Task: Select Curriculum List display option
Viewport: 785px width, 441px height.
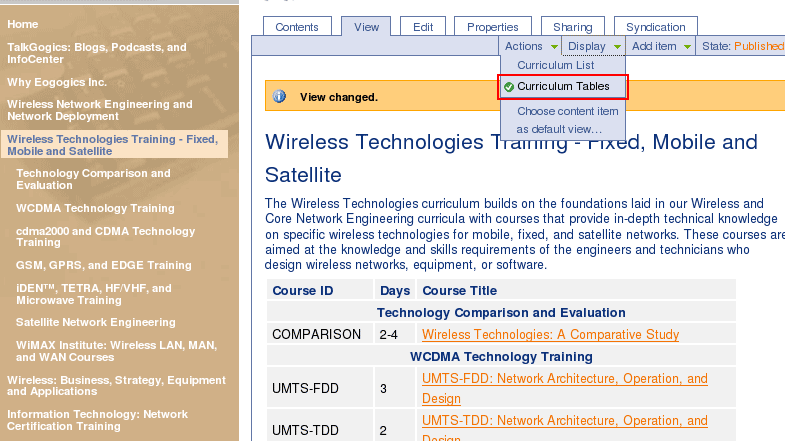Action: click(555, 65)
